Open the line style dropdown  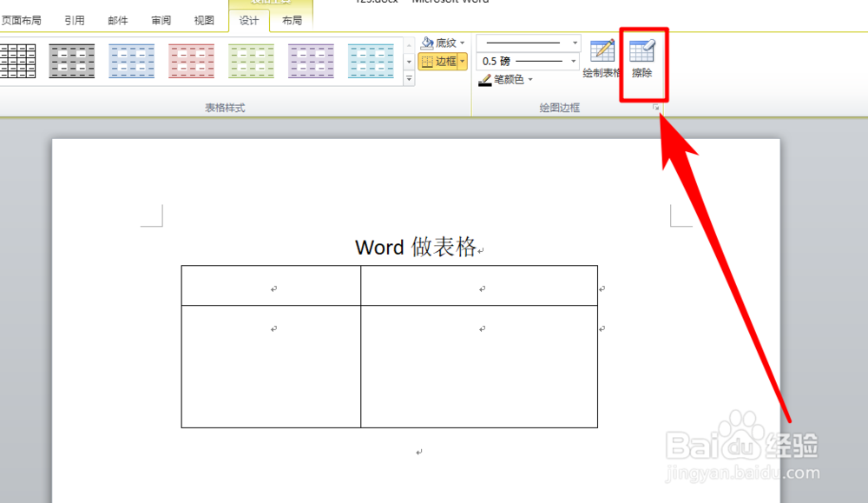point(574,42)
